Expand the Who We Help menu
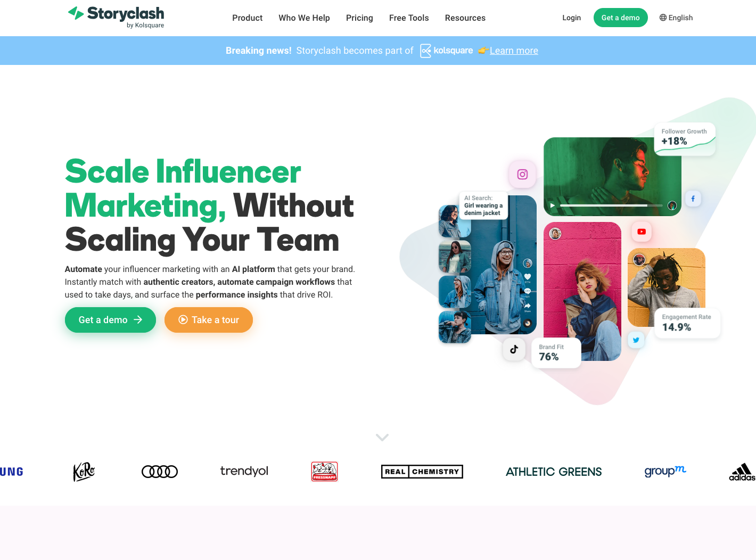 [304, 18]
